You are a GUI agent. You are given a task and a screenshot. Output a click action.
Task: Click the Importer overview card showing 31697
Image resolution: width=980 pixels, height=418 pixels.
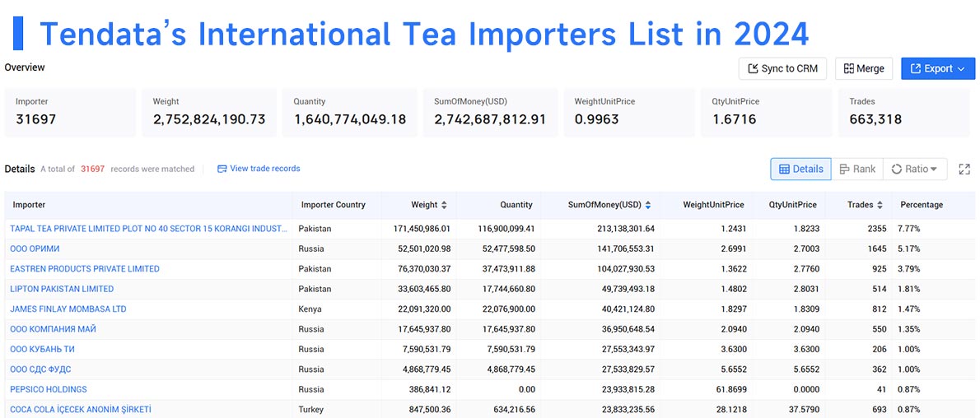point(70,113)
